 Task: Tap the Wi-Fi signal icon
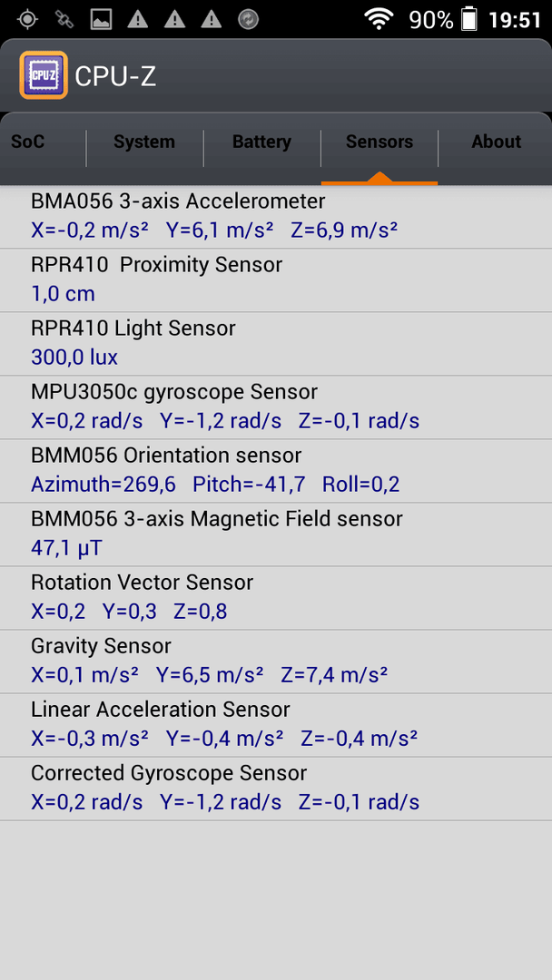(x=379, y=19)
